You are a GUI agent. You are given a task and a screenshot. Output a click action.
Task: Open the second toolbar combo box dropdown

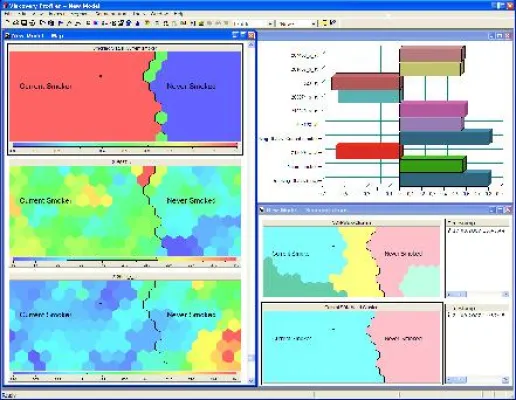(x=313, y=24)
